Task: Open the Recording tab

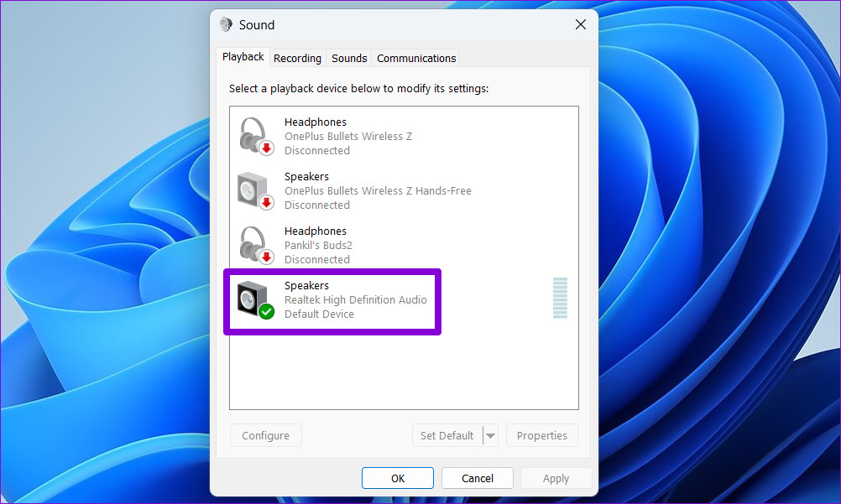Action: (x=297, y=58)
